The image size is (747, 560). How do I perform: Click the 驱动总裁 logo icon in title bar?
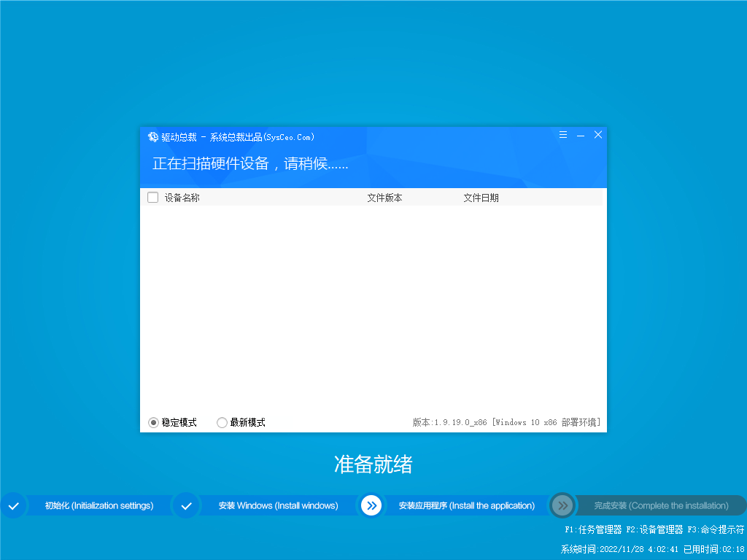pos(153,137)
